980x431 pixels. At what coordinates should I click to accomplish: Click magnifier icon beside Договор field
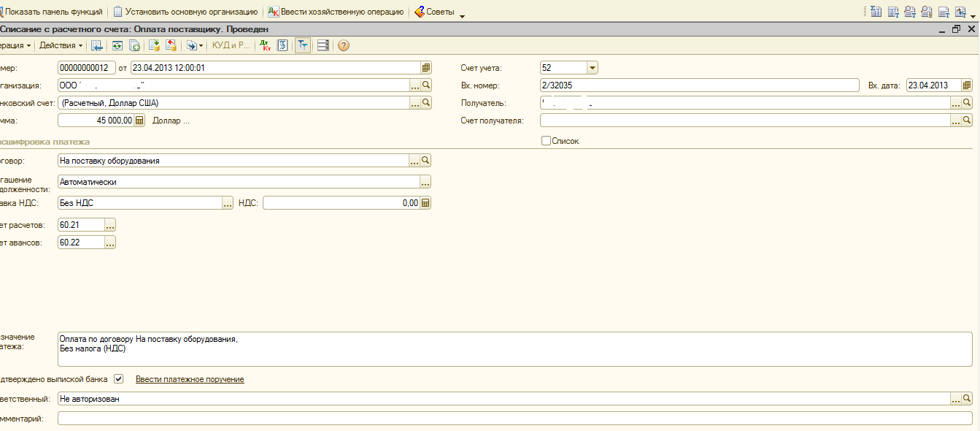tap(426, 161)
